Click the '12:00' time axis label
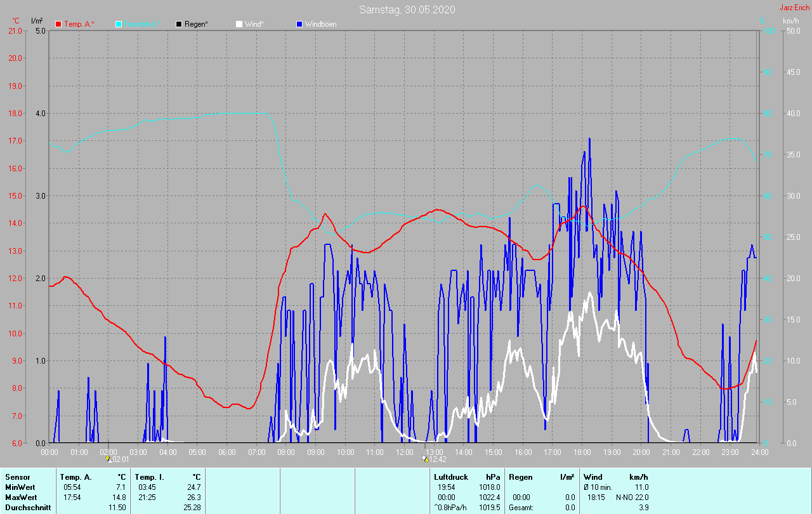The height and width of the screenshot is (514, 812). (404, 452)
